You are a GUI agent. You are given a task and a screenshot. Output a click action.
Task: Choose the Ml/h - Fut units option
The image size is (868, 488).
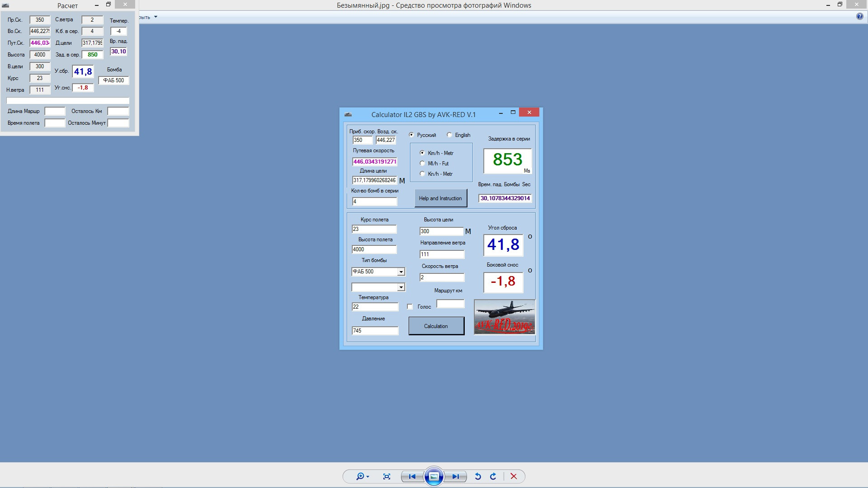[422, 163]
